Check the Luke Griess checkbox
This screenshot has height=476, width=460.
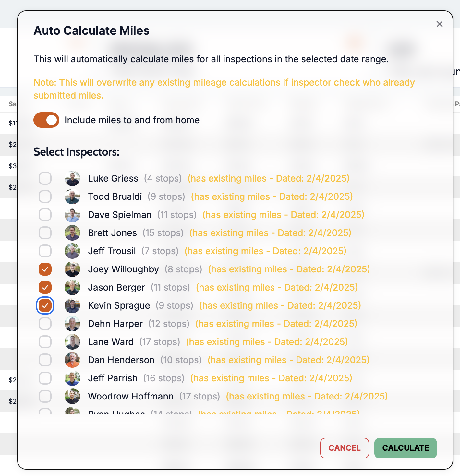(45, 178)
